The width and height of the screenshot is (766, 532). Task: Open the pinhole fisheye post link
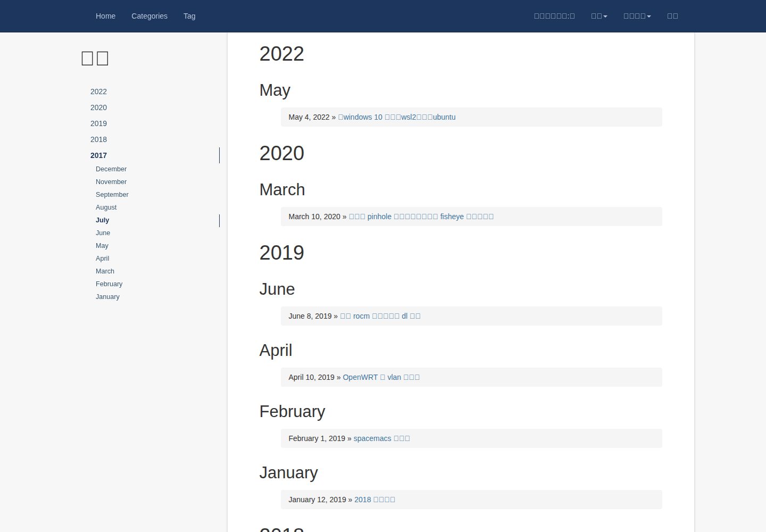coord(421,217)
